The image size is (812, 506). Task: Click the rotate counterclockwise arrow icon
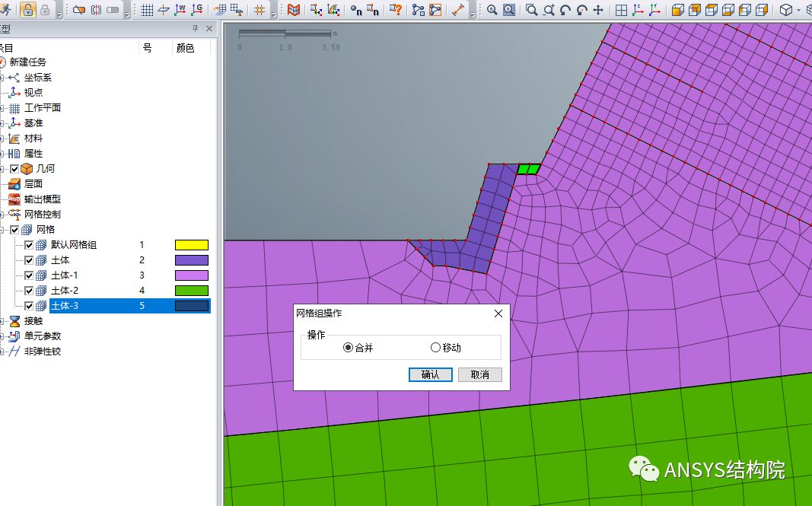(565, 9)
